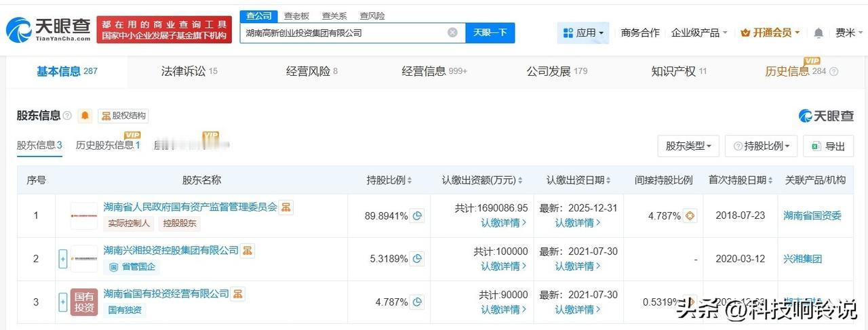Image resolution: width=868 pixels, height=330 pixels.
Task: Switch to the 公司发展 tab
Action: click(x=557, y=71)
